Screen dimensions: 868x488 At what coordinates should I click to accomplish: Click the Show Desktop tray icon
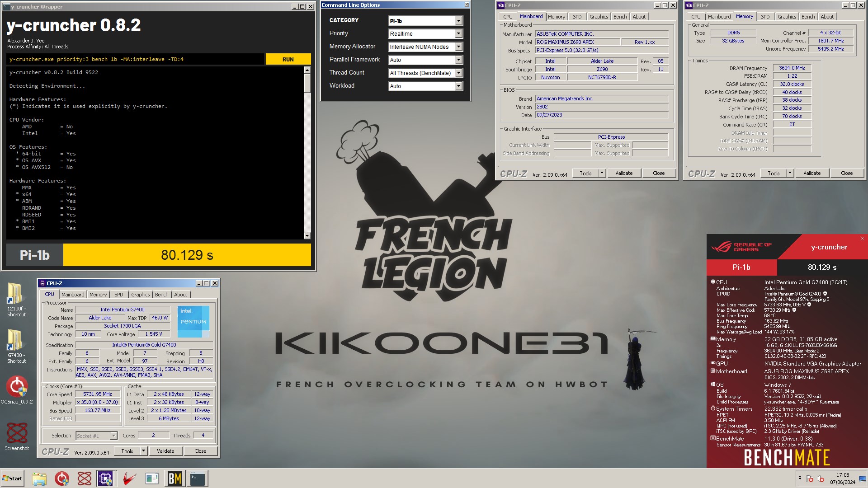(862, 478)
